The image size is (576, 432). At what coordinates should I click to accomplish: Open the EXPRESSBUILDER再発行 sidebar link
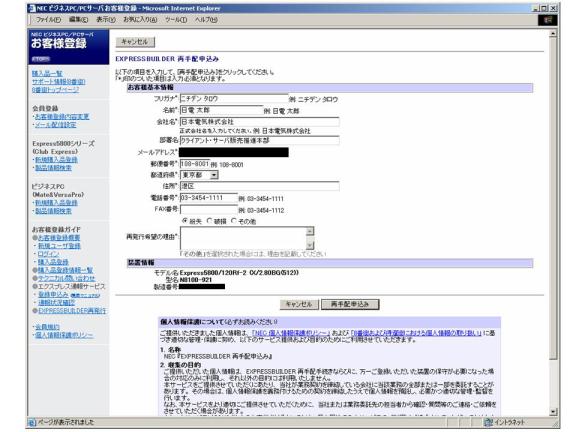tap(72, 311)
